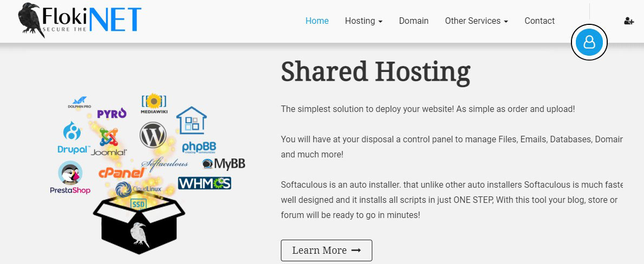The height and width of the screenshot is (264, 644).
Task: Click the text "forum will be ready to go in minutes!"
Action: (x=350, y=215)
